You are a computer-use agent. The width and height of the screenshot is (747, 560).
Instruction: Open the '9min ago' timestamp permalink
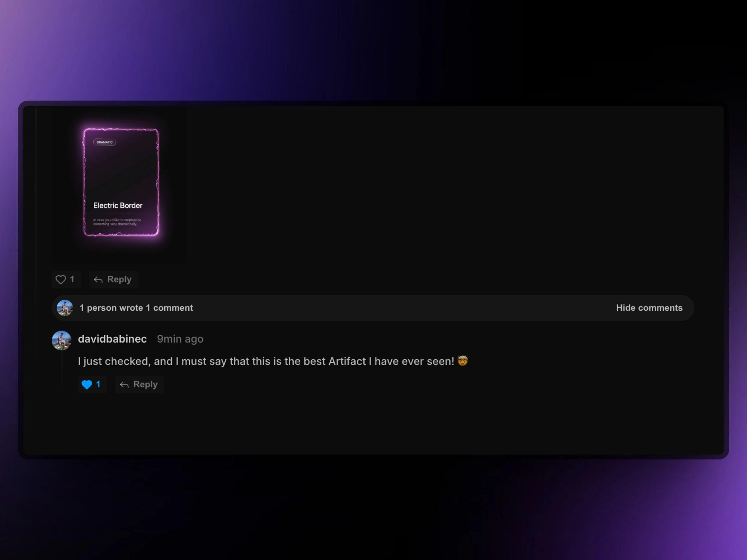click(x=180, y=339)
